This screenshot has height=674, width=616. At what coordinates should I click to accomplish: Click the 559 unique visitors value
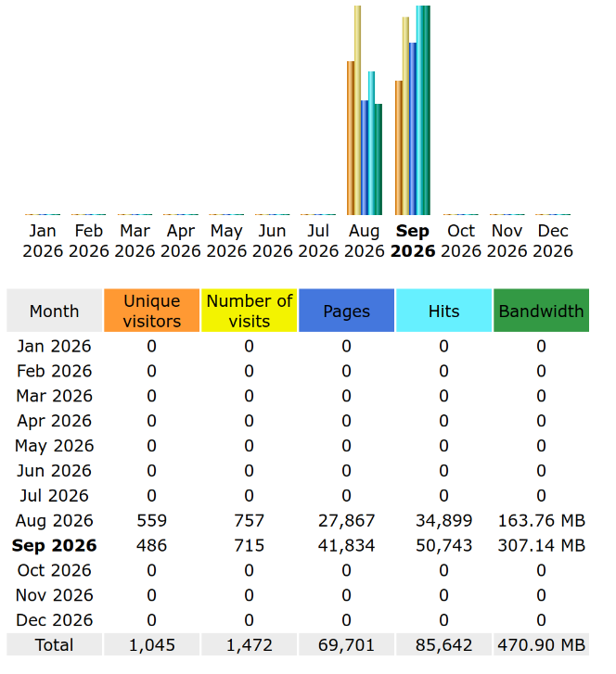[151, 520]
